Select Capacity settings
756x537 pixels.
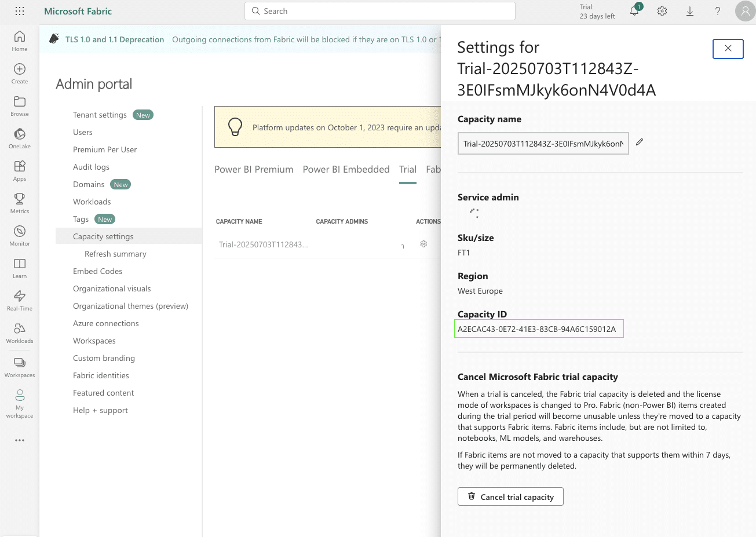point(129,236)
